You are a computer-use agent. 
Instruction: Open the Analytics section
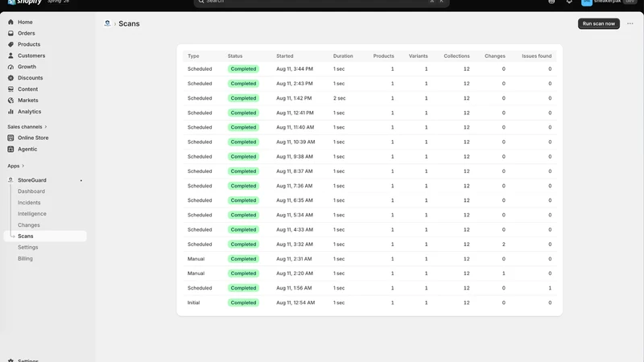(29, 111)
